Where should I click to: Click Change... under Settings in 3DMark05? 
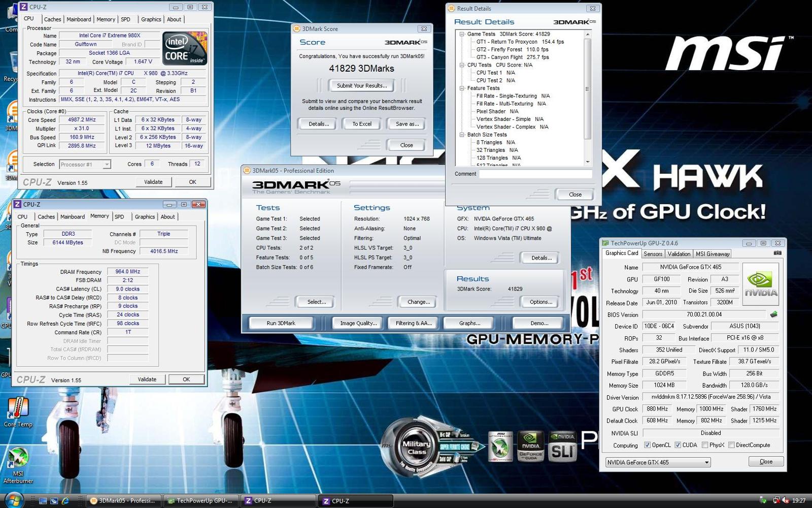point(418,302)
